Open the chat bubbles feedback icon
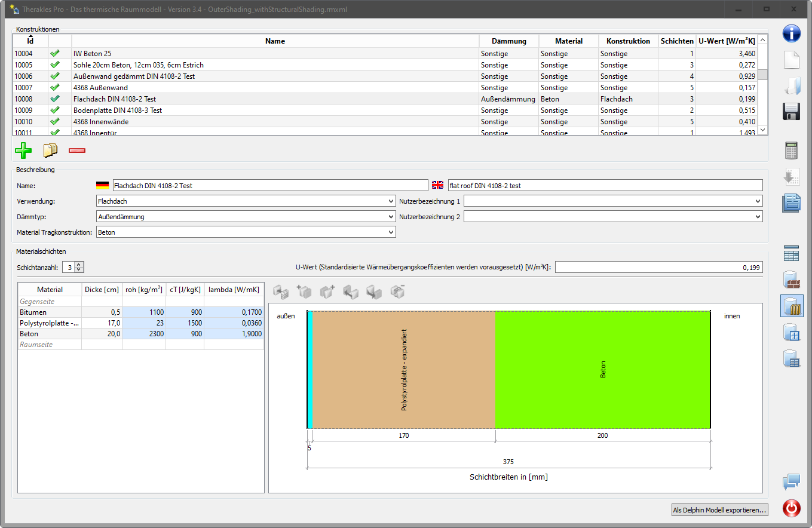 coord(792,481)
